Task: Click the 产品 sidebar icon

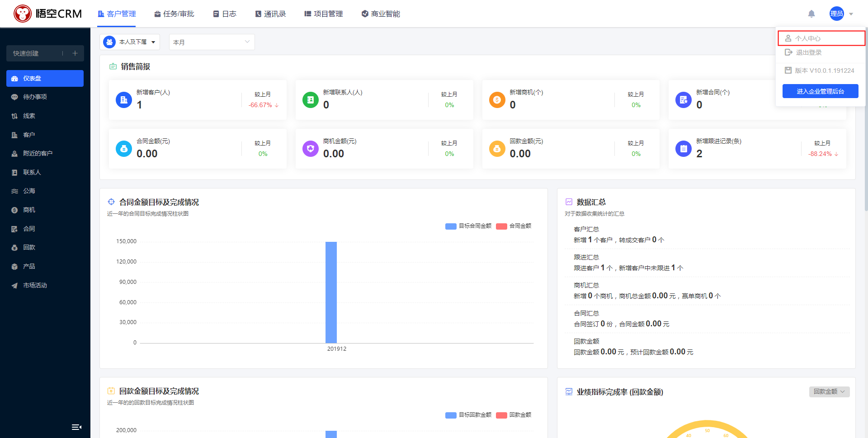Action: (x=14, y=267)
